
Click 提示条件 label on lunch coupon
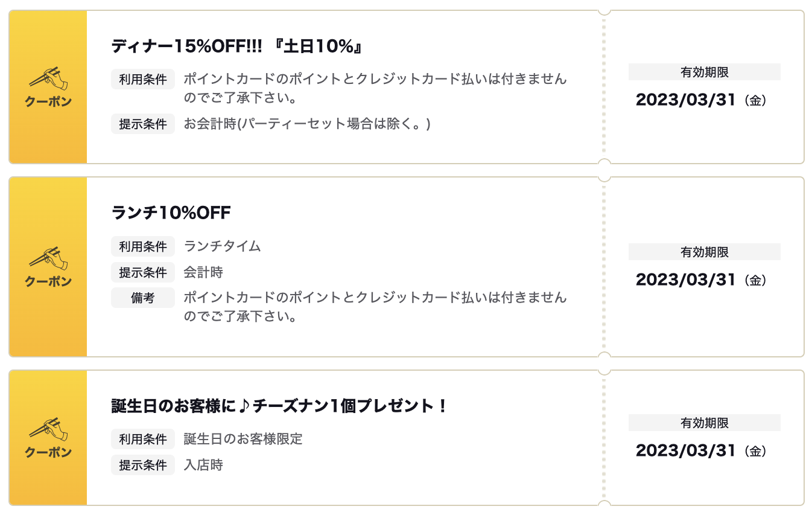[143, 272]
